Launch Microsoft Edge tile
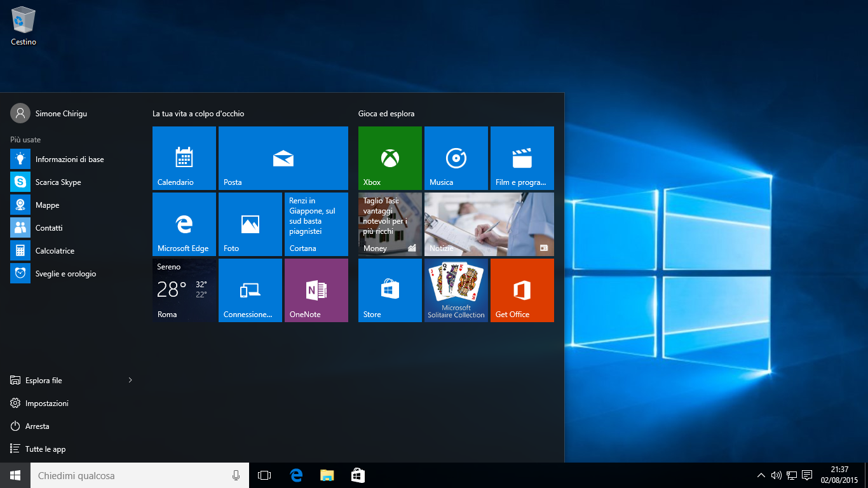 [x=184, y=224]
